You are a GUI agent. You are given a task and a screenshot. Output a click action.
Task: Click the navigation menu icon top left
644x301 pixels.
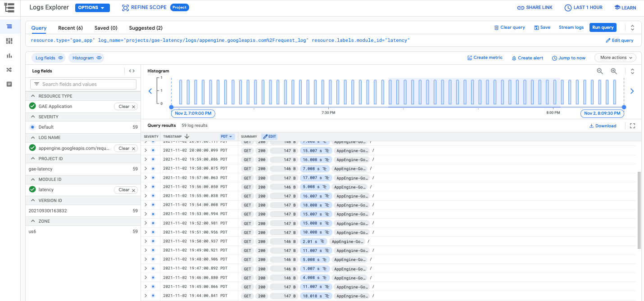tap(9, 7)
